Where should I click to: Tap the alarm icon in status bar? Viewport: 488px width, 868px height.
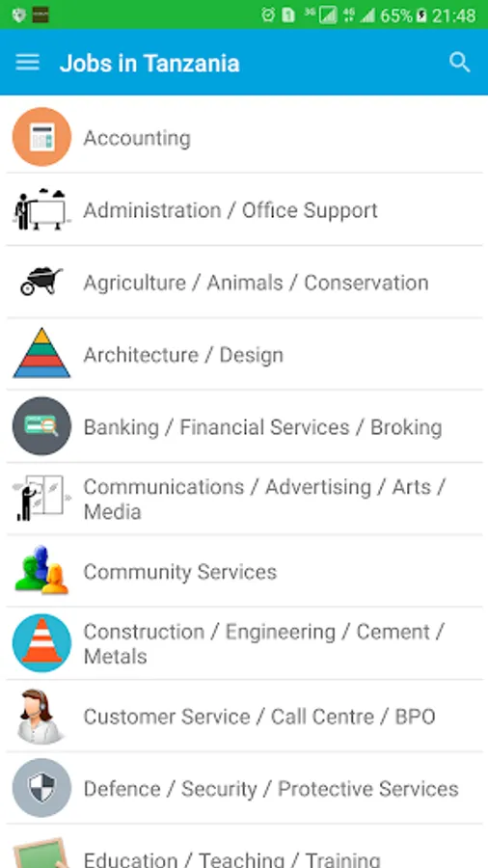[x=268, y=14]
